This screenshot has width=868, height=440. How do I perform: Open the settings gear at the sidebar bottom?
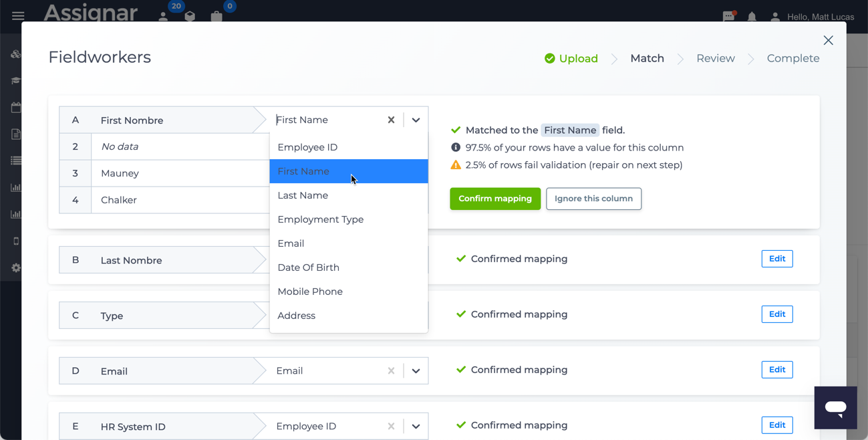15,267
